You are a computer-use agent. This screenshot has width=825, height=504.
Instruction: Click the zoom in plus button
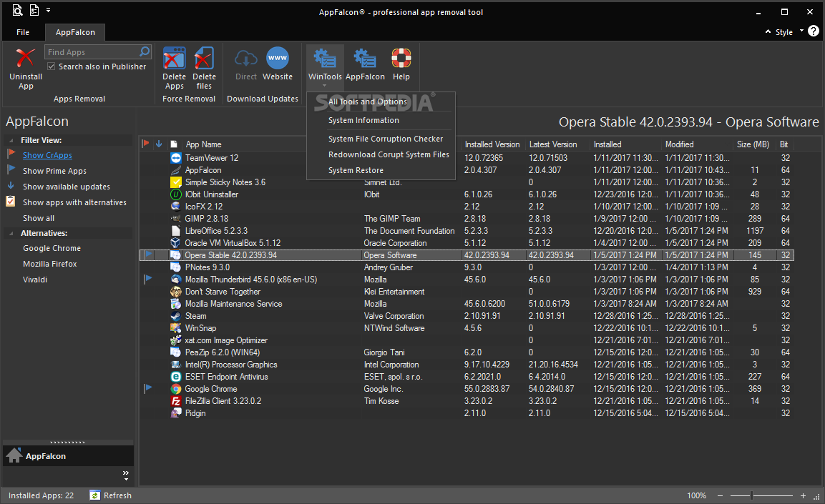coord(803,495)
